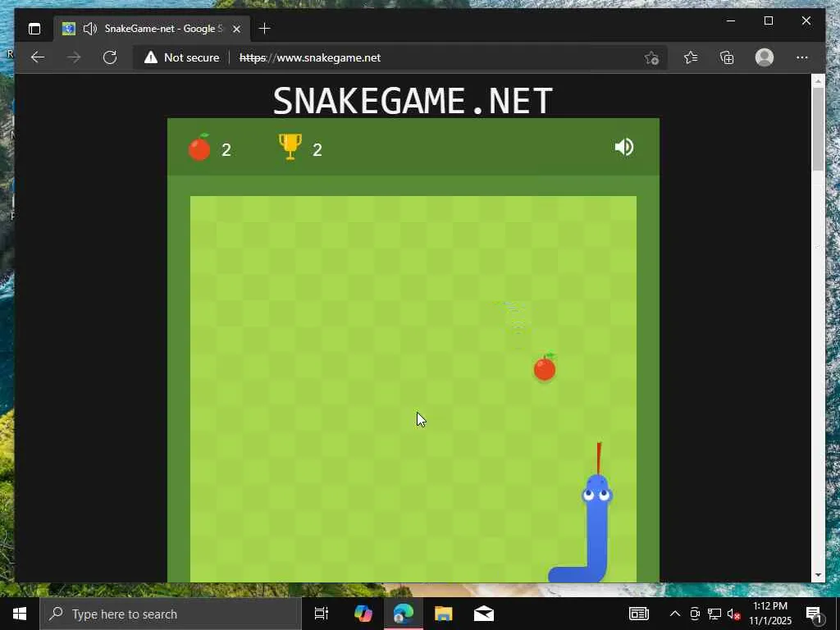Select the SnakeGame-net browser tab
Viewport: 840px width, 630px height.
[x=152, y=29]
